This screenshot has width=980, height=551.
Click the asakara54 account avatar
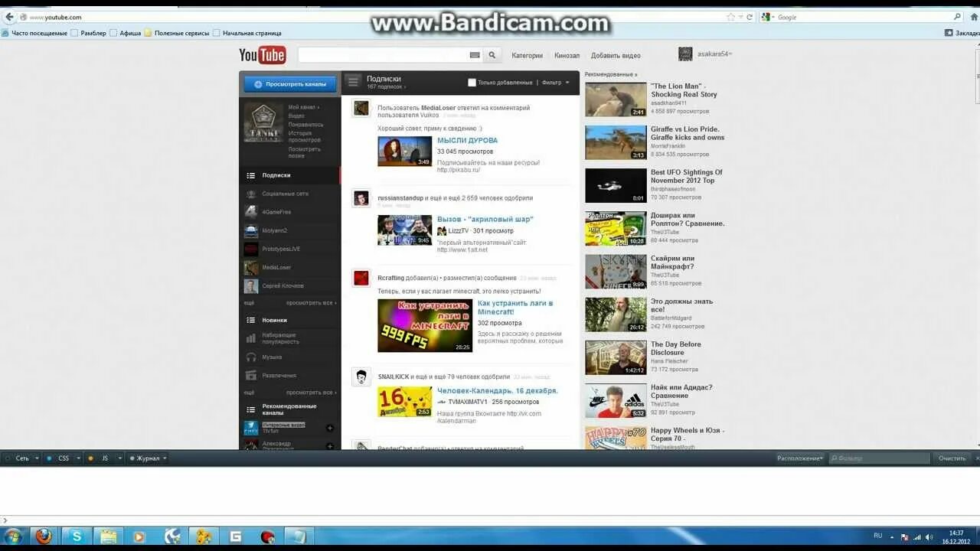tap(685, 54)
